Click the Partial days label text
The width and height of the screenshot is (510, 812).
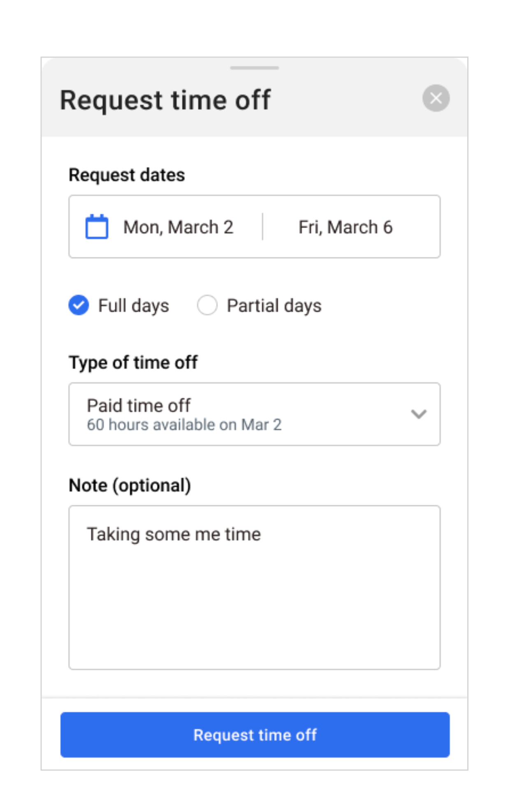tap(274, 306)
